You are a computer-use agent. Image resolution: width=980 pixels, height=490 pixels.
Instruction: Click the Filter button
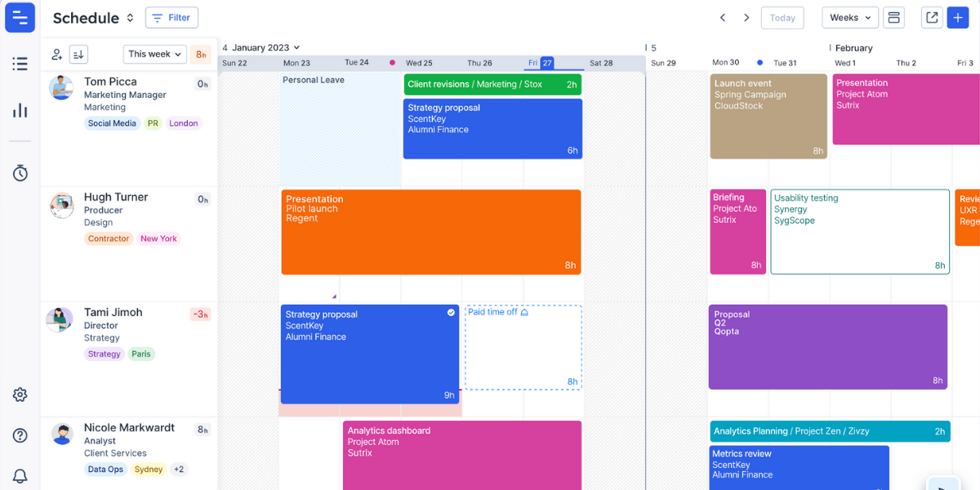click(171, 18)
